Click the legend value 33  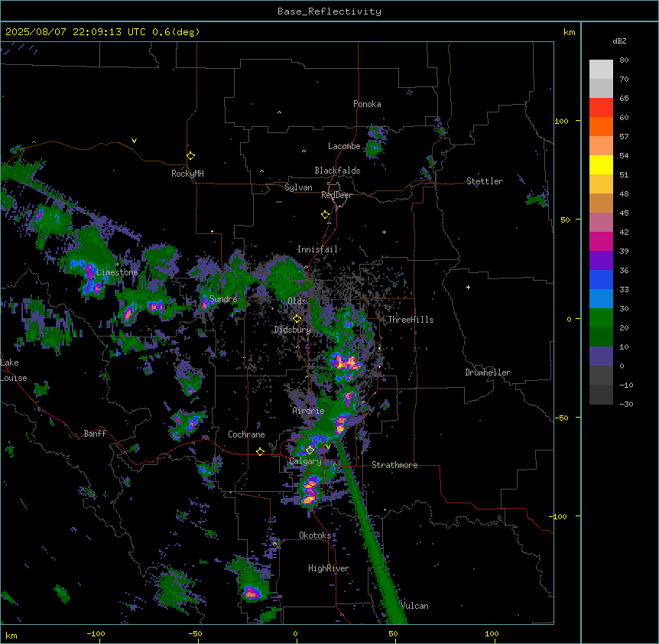coord(624,289)
